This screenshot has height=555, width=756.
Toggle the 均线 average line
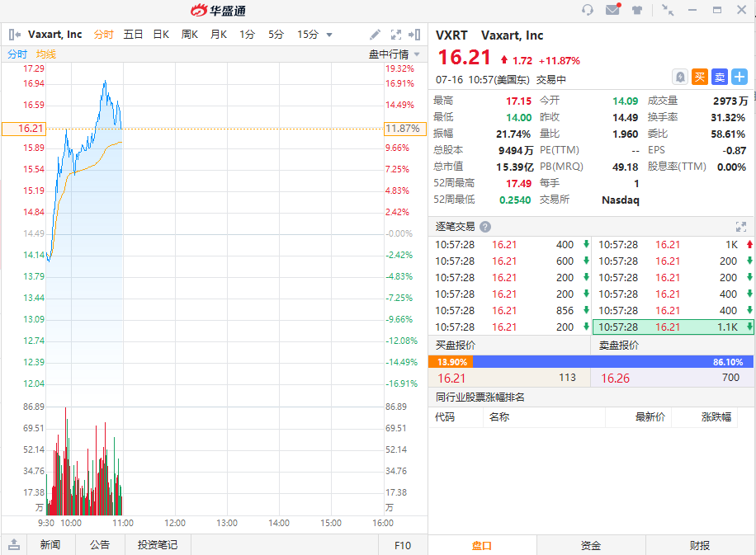coord(45,54)
